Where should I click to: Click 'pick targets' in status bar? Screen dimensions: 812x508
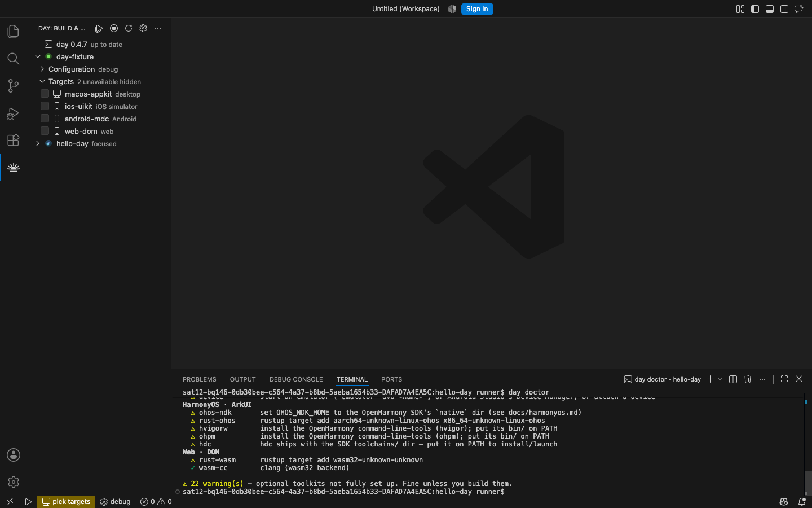66,502
